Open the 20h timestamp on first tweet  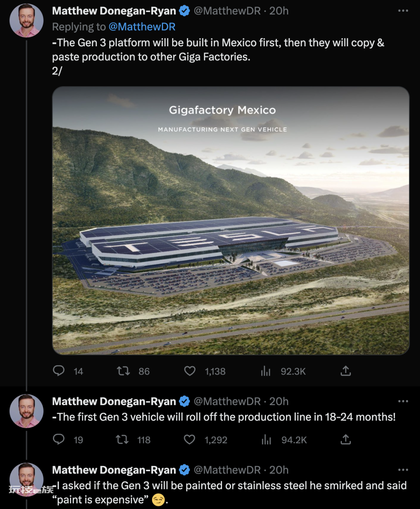click(279, 11)
